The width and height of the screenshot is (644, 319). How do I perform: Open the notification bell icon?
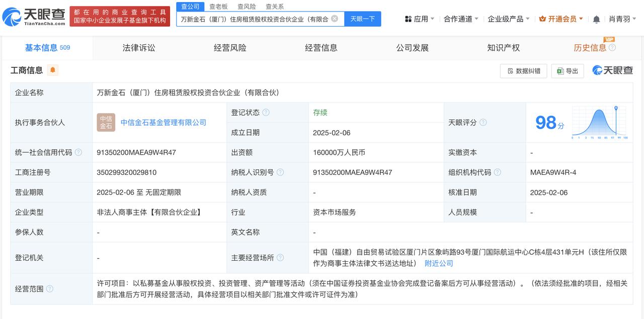pyautogui.click(x=596, y=19)
